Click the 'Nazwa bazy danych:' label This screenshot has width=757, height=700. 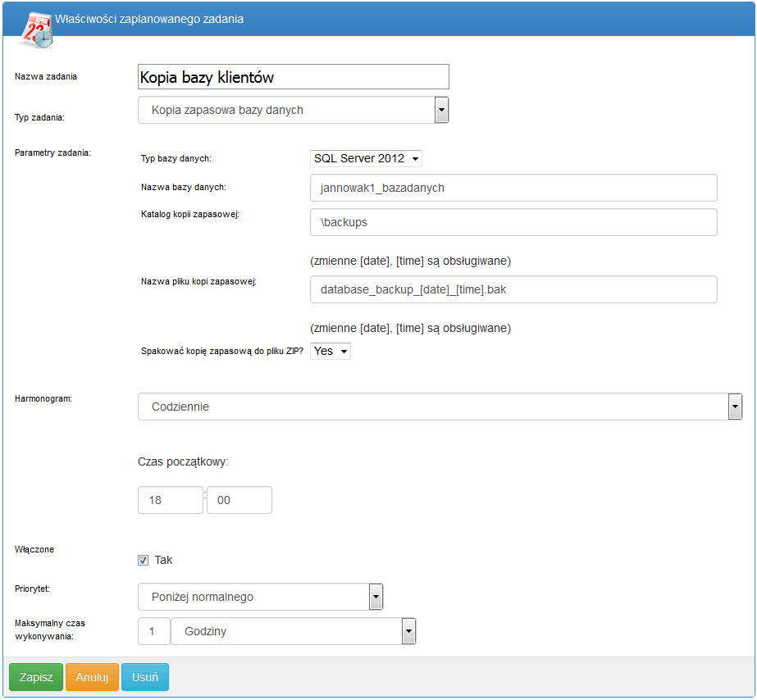(184, 187)
